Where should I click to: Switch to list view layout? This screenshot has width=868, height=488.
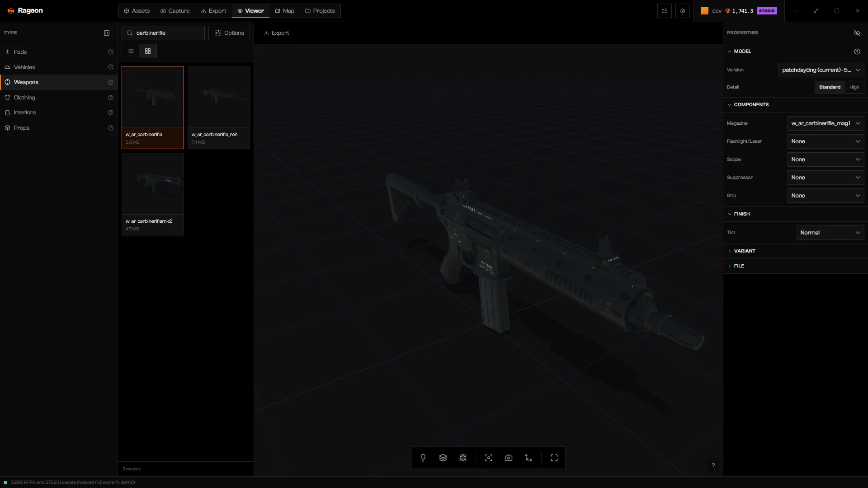(131, 51)
